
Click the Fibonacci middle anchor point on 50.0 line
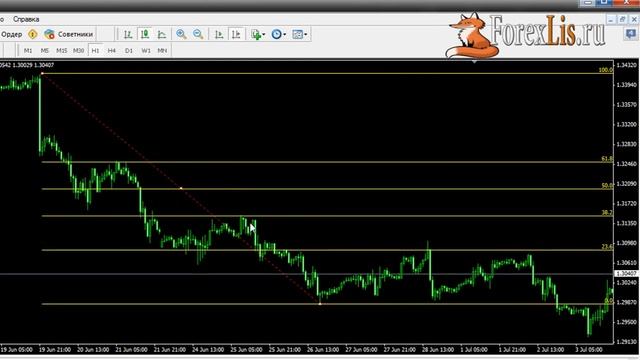click(x=181, y=188)
